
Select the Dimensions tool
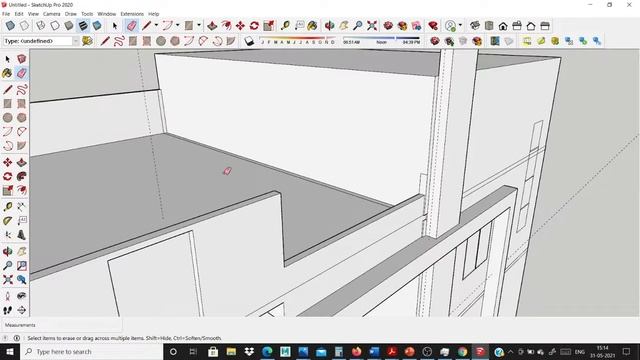coord(22,207)
